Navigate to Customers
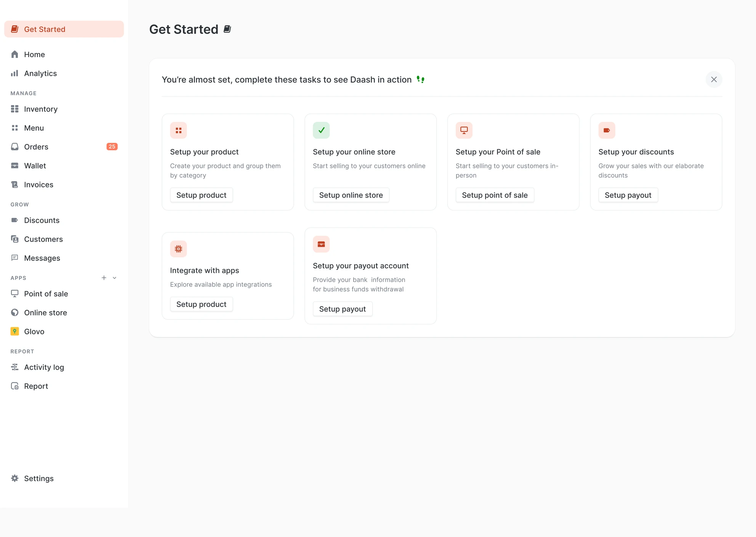 click(64, 239)
